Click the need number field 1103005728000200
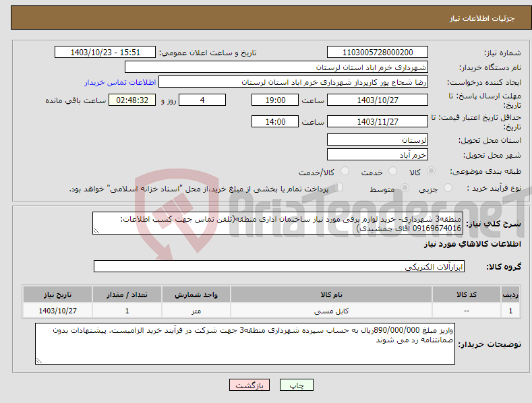 coord(378,53)
